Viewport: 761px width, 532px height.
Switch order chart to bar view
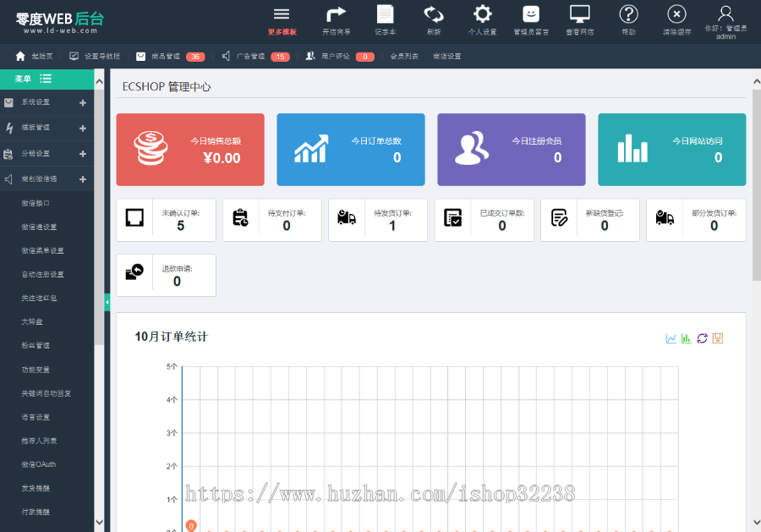686,337
